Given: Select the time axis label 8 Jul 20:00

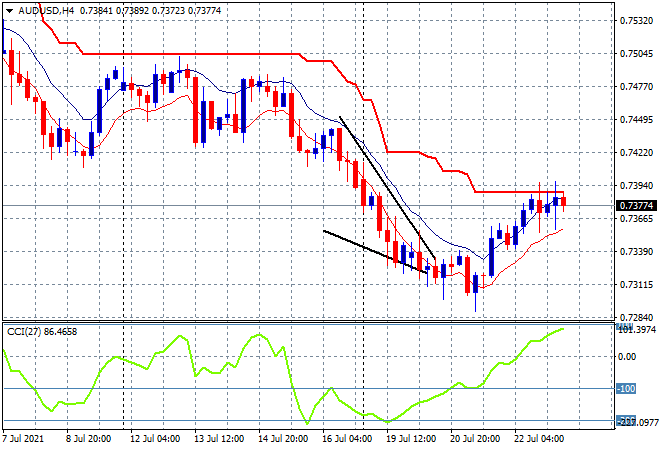Looking at the screenshot, I should click(x=88, y=439).
